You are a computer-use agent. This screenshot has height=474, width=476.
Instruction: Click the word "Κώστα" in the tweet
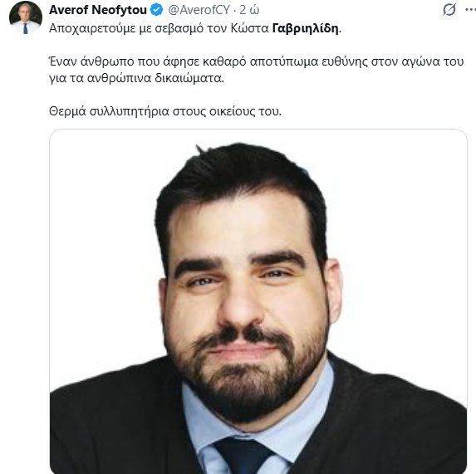[x=249, y=28]
